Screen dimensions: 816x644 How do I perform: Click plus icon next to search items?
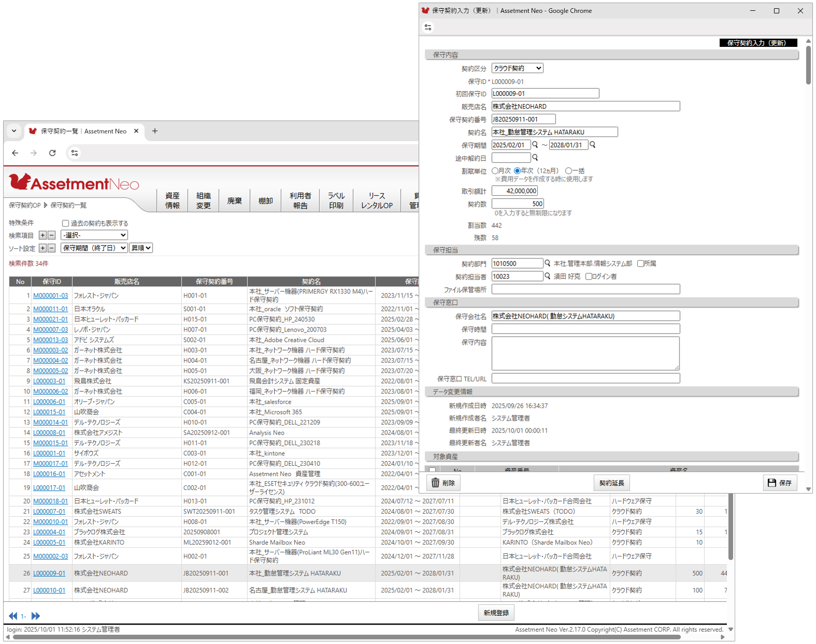coord(43,235)
